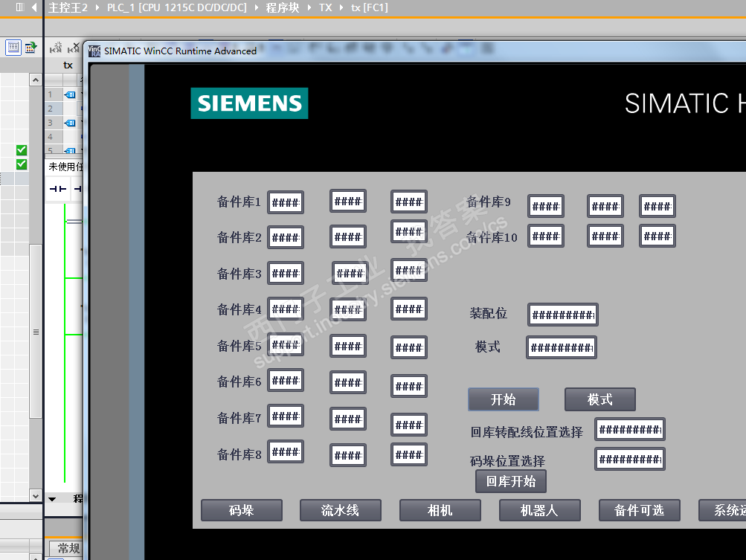
Task: Select tx [FC1] in the breadcrumb
Action: 370,7
